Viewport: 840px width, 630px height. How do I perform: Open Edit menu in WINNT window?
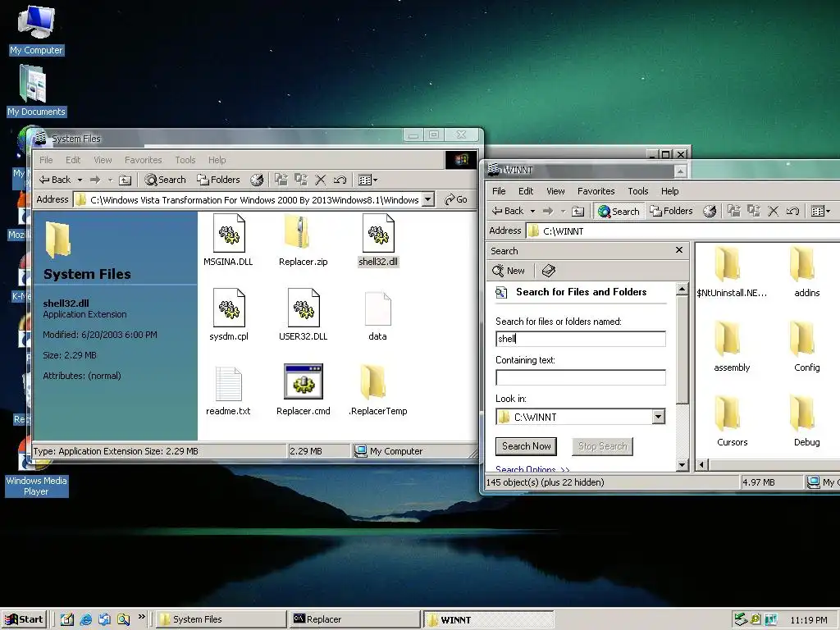click(x=526, y=191)
